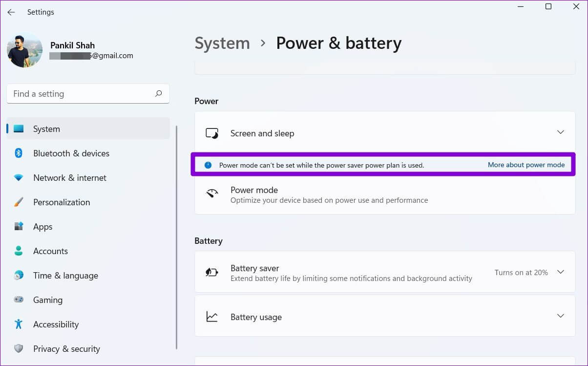Click the Accessibility person icon
The width and height of the screenshot is (588, 366).
[x=19, y=324]
